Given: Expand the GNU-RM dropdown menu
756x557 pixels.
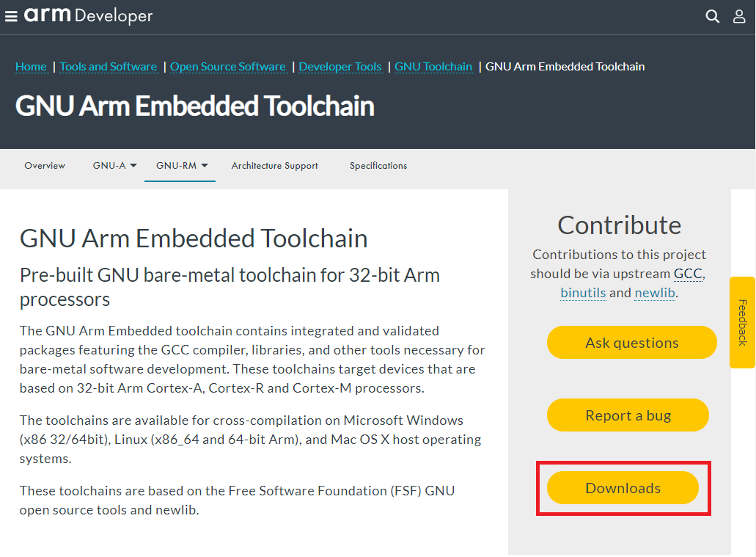Looking at the screenshot, I should [x=182, y=166].
